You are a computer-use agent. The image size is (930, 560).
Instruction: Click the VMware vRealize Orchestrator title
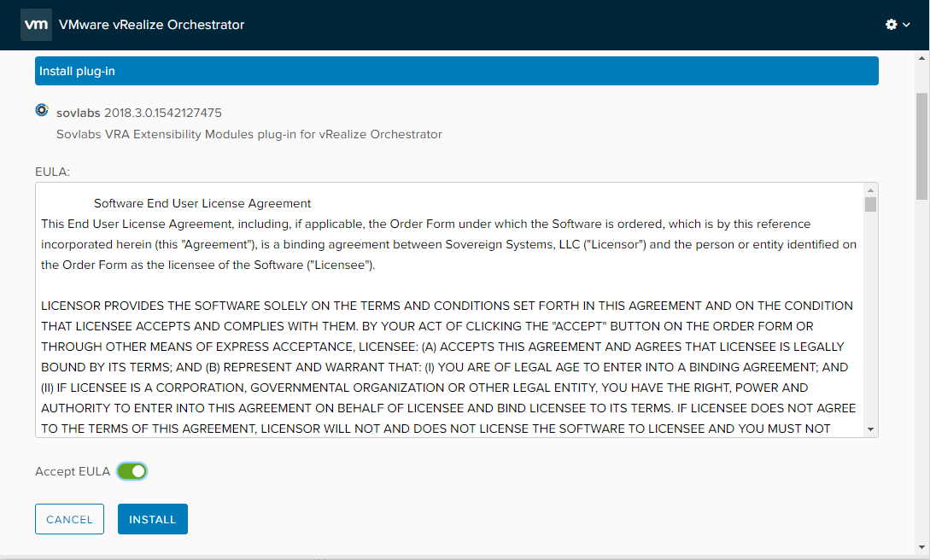pos(151,25)
